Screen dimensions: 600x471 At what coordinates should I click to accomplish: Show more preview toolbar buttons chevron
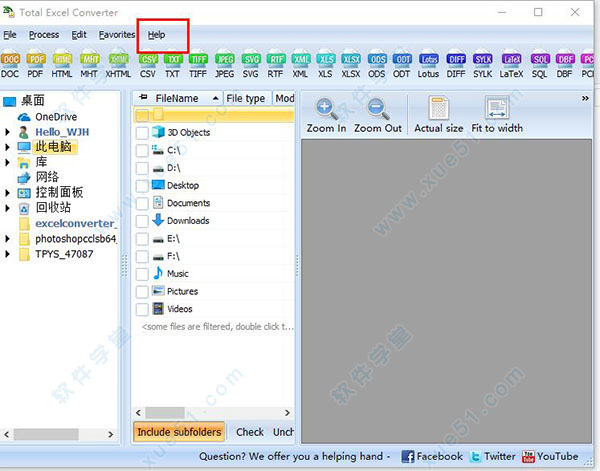pyautogui.click(x=585, y=98)
